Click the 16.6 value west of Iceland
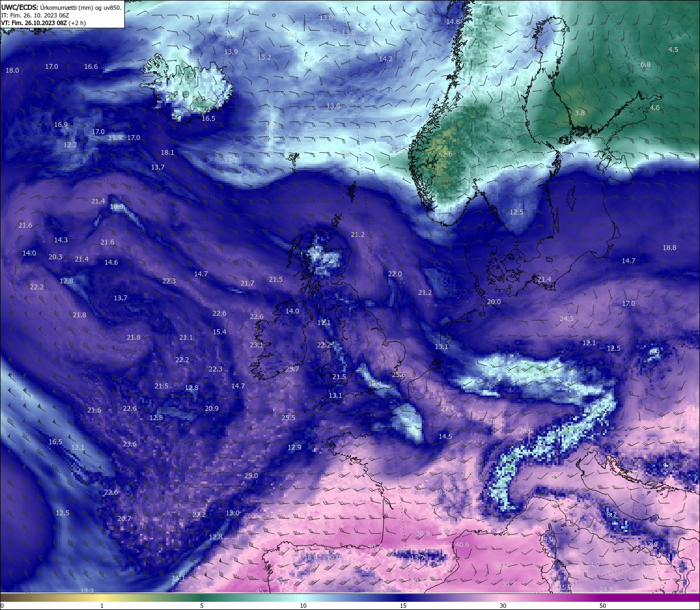 (91, 67)
